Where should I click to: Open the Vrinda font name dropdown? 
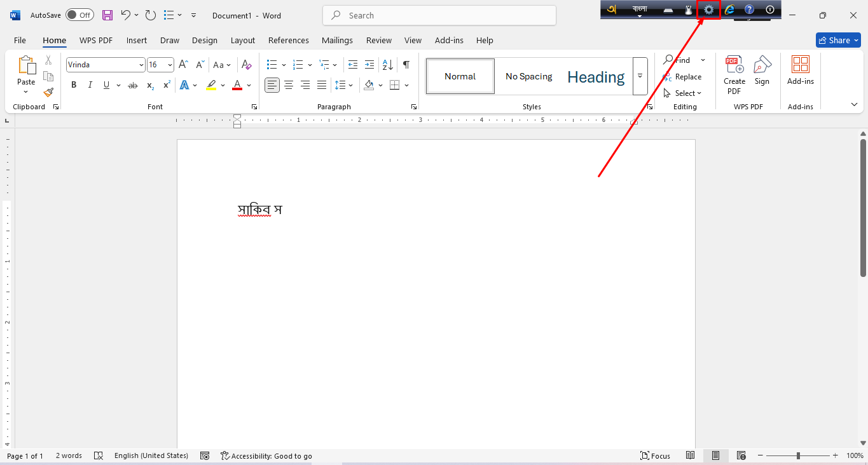coord(141,65)
